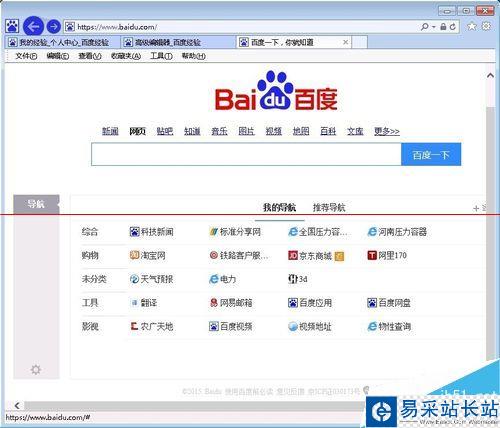Open 物性查询 shortcut
The image size is (500, 428).
click(x=389, y=326)
